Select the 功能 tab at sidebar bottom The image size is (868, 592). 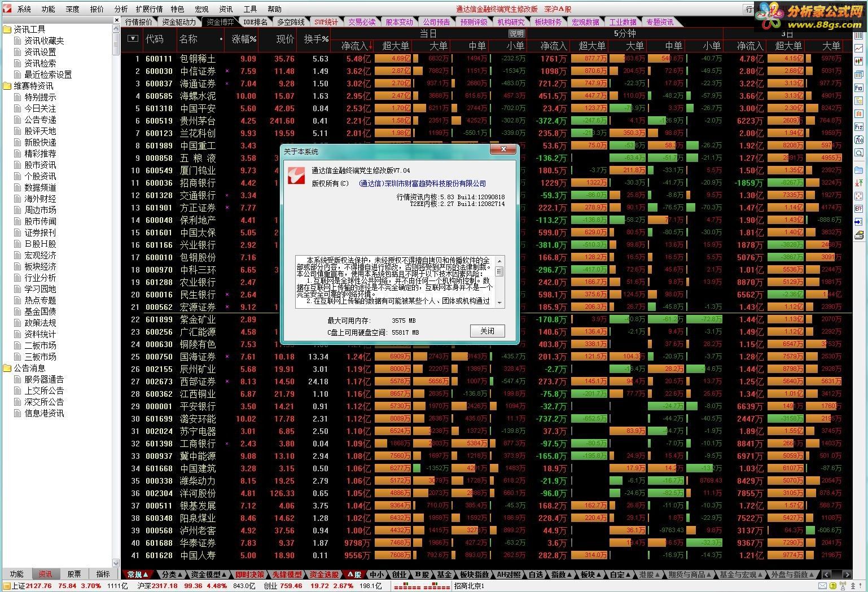[16, 574]
